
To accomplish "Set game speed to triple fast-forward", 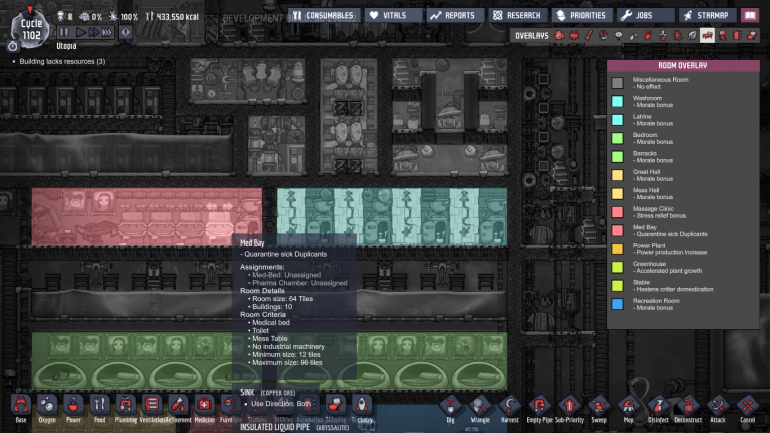I will 107,33.
